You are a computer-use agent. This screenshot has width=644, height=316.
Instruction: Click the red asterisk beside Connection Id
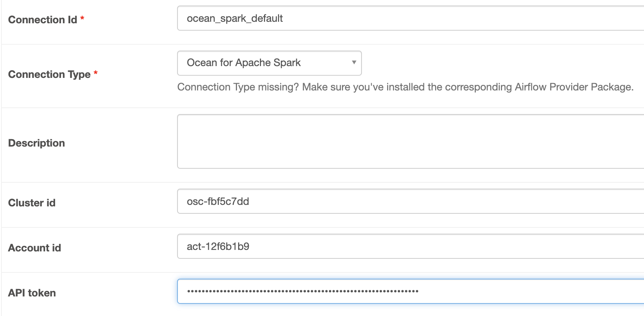pyautogui.click(x=82, y=18)
